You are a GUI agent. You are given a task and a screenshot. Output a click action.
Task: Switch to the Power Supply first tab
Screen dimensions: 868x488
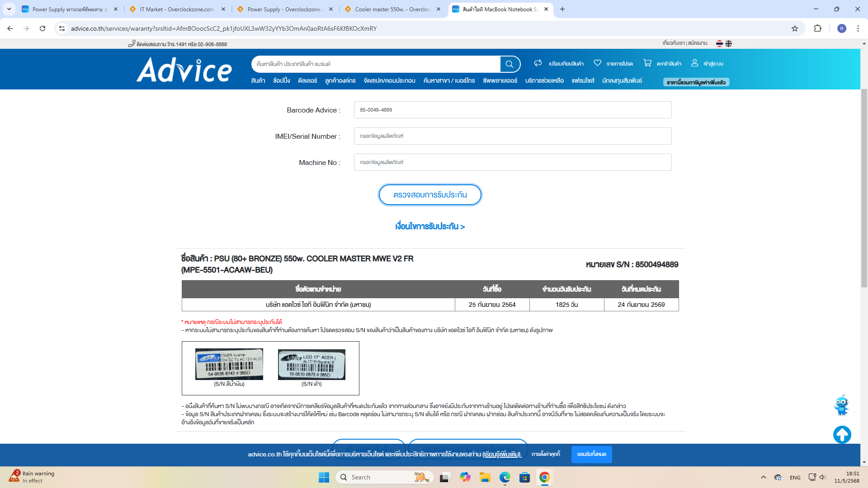70,9
